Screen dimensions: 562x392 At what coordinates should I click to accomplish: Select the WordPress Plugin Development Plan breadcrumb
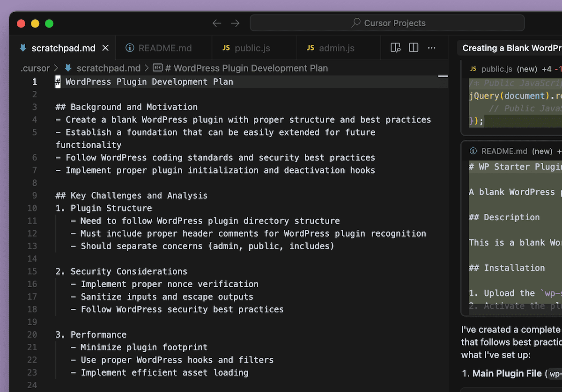click(x=247, y=68)
